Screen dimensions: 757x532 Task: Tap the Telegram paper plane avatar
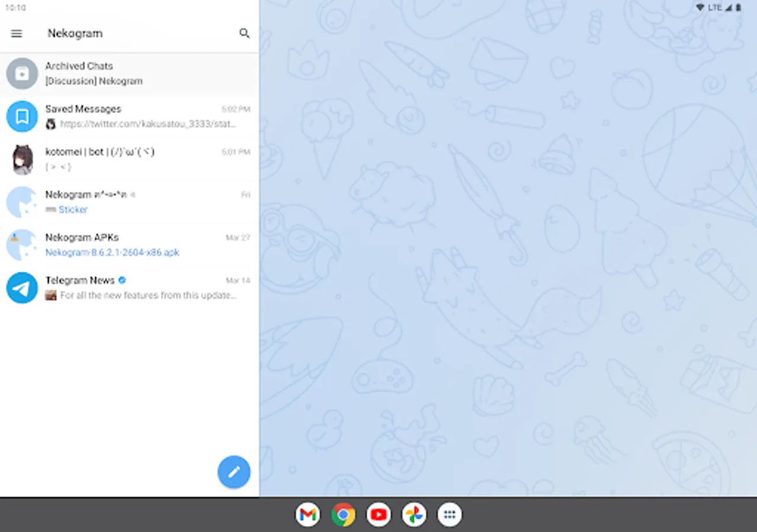[22, 288]
